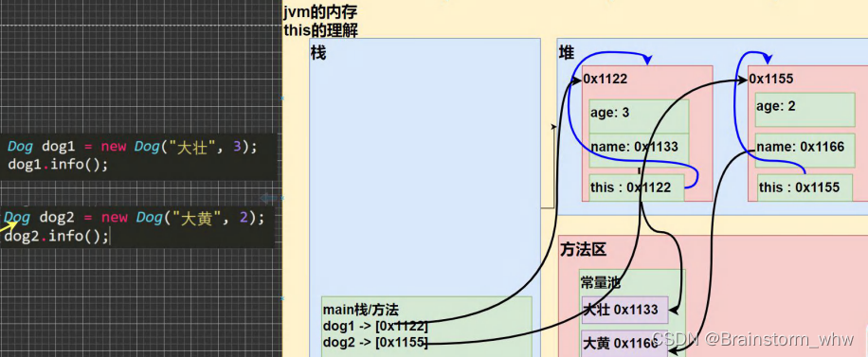Click the dog1 constructor code line
868x357 pixels.
[133, 147]
